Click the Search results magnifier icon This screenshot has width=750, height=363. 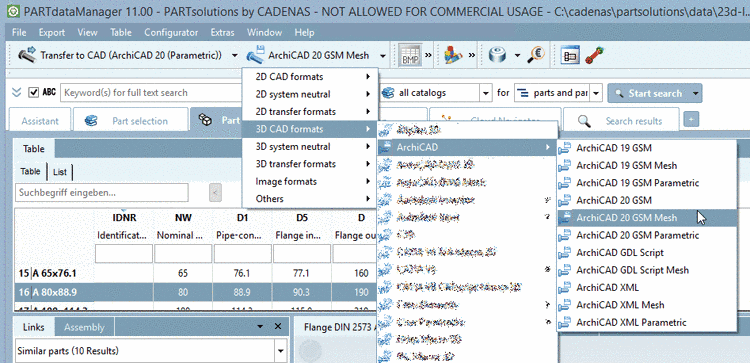point(584,121)
